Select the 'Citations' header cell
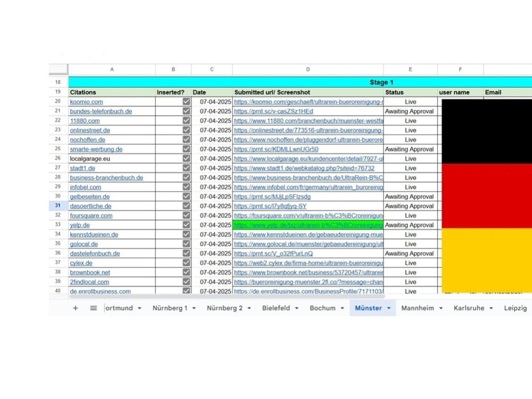The image size is (532, 399). pos(112,92)
